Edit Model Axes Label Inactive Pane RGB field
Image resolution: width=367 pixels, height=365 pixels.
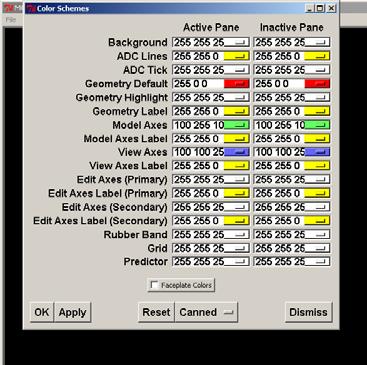tap(279, 139)
